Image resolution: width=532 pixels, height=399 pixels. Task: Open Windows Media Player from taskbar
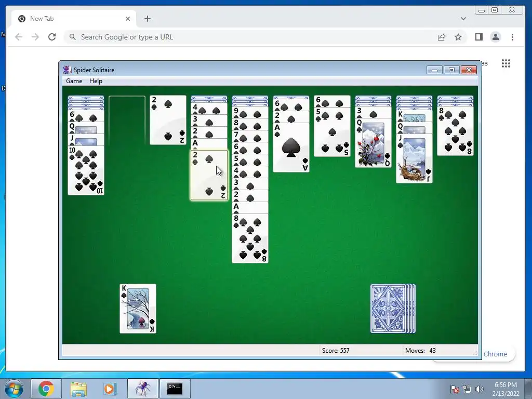109,389
